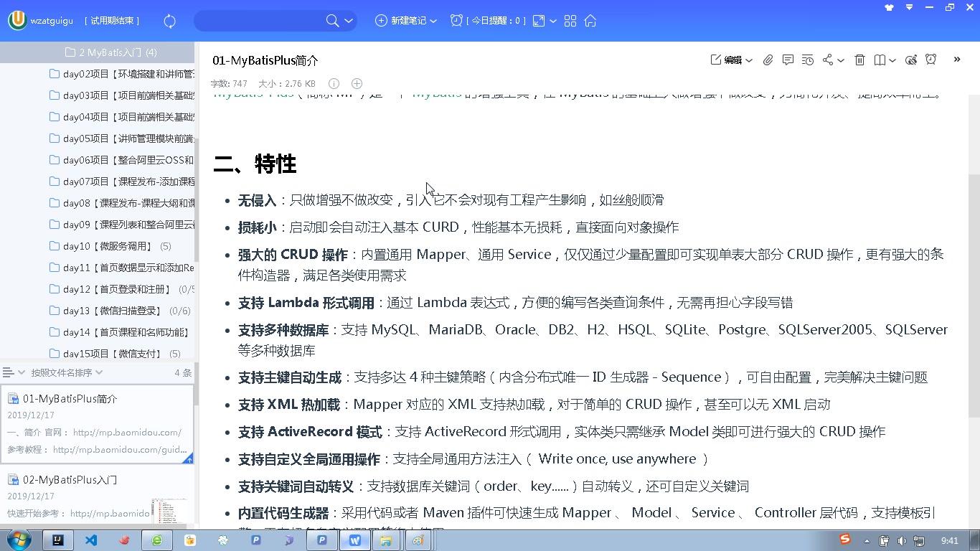Open dropdown next to fullscreen icon
Screen dimensions: 980x551
pos(553,22)
